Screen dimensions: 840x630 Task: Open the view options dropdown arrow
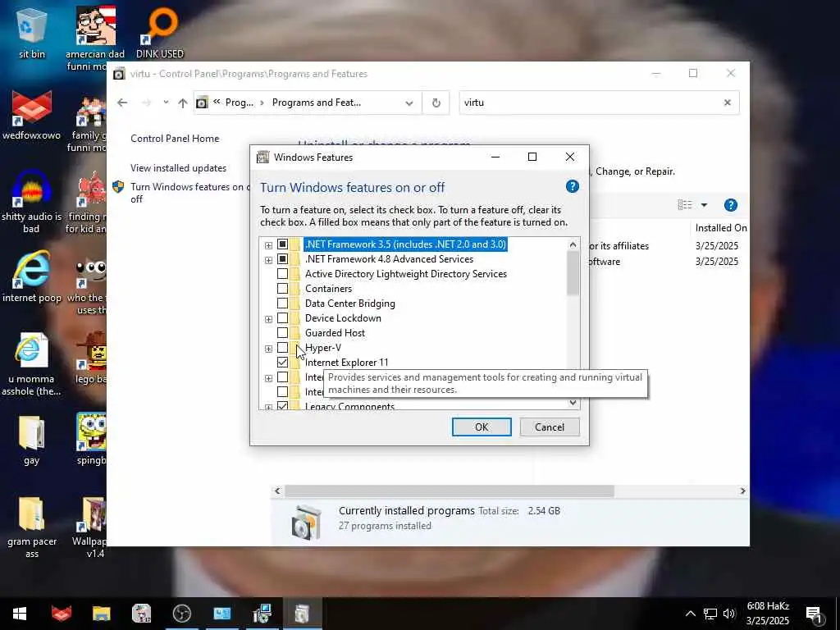[x=704, y=204]
